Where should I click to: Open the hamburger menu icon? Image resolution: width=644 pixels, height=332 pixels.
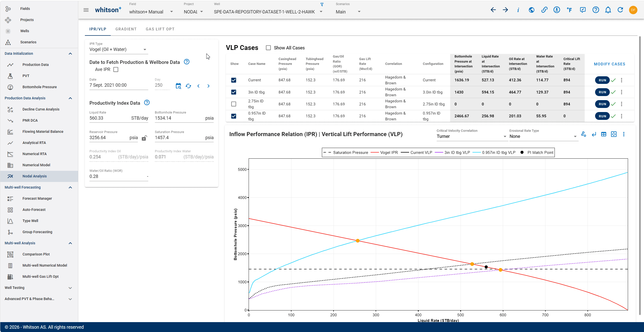(86, 10)
